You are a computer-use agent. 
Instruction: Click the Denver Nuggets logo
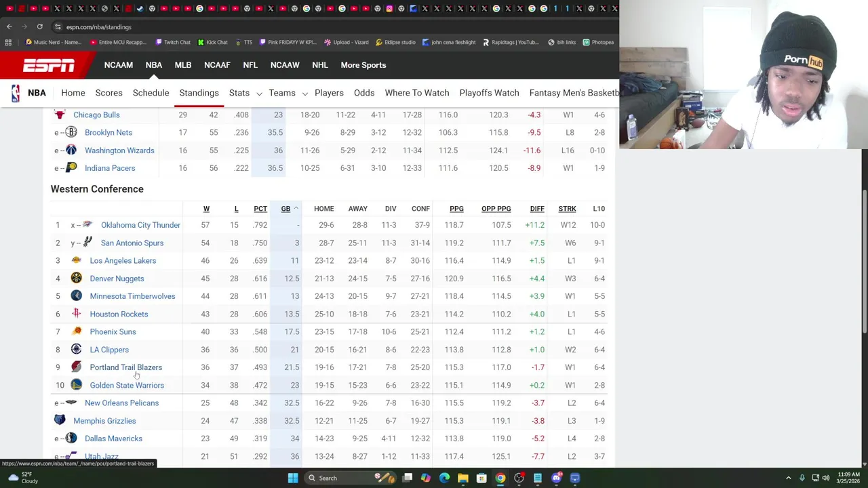(76, 279)
